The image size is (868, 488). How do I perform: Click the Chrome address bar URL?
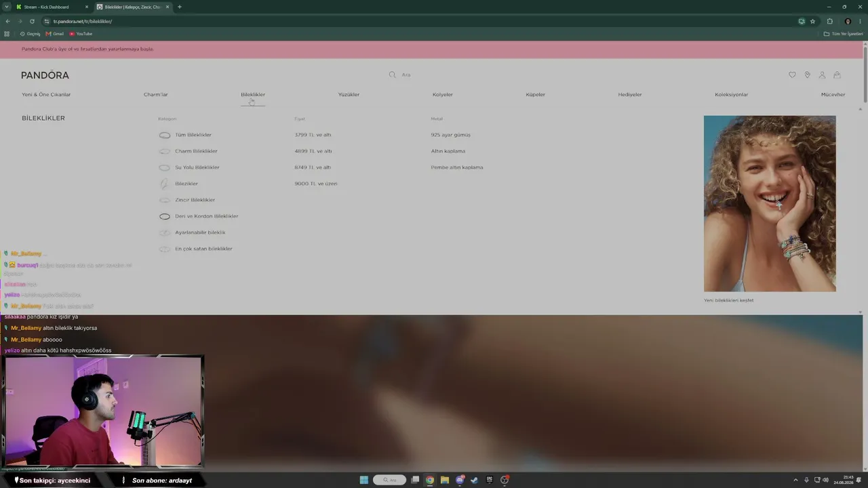[x=83, y=21]
